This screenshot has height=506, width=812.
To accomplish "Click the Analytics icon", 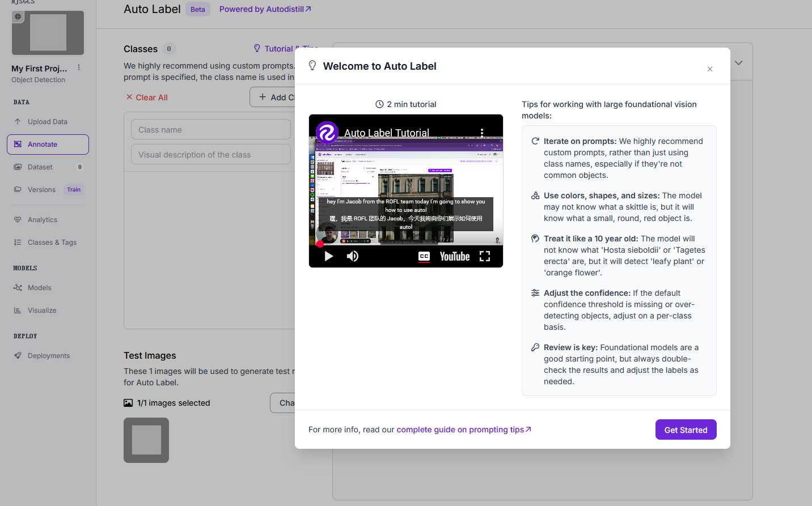I will tap(18, 220).
